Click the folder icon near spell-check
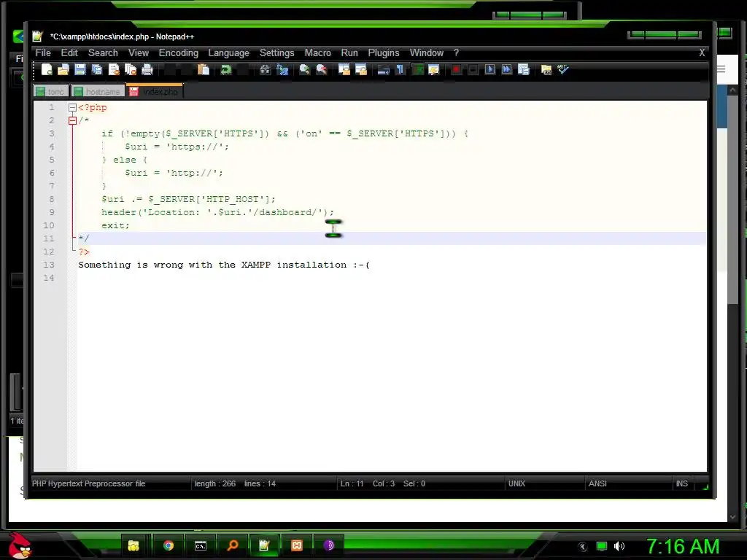Screen dimensions: 747x560 [x=546, y=69]
